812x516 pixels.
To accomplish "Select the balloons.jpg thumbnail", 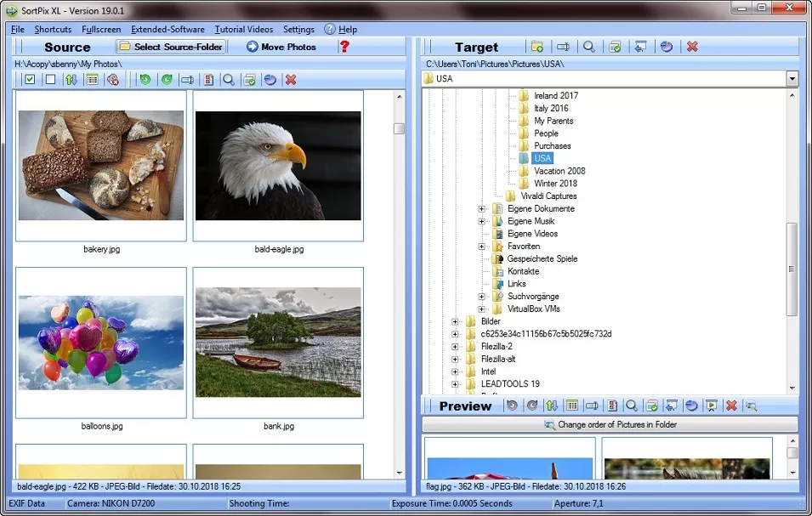I will (101, 343).
